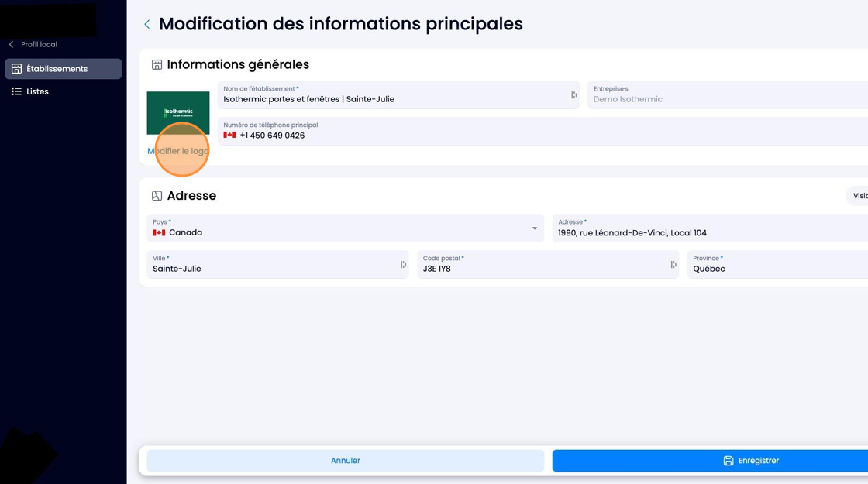Click the Province field showing Québec
The width and height of the screenshot is (868, 484).
tap(777, 264)
